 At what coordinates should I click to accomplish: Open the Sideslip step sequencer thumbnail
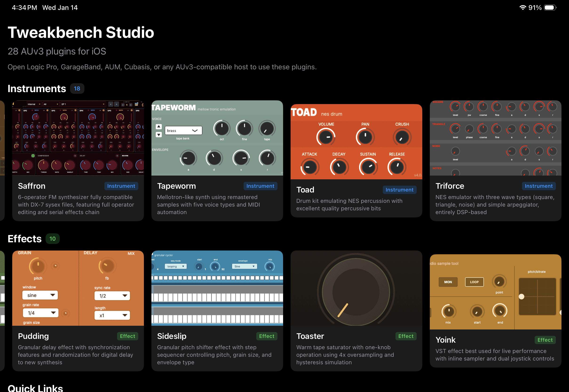217,288
